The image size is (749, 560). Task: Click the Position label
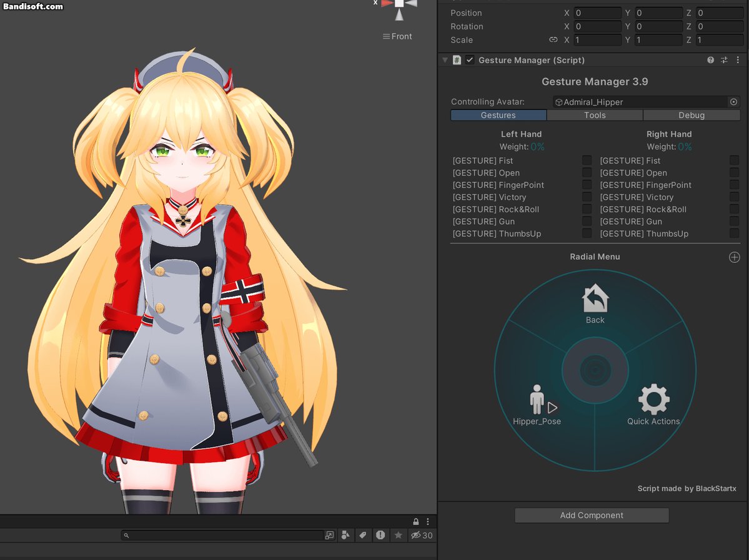[466, 13]
